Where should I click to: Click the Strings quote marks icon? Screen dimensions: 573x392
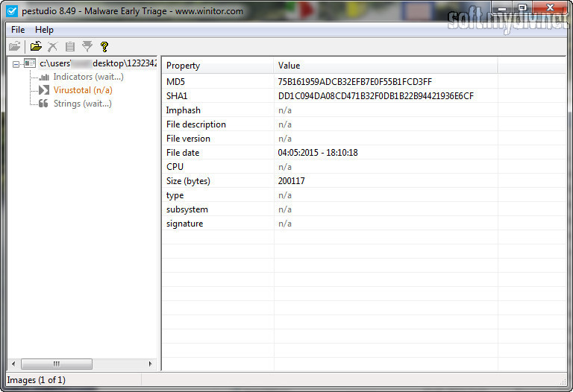(x=43, y=104)
